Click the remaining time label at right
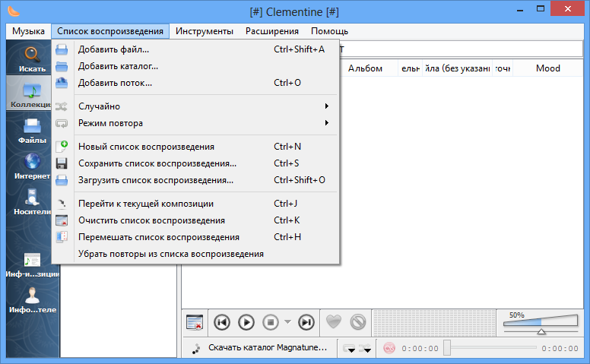The width and height of the screenshot is (590, 364). click(560, 349)
